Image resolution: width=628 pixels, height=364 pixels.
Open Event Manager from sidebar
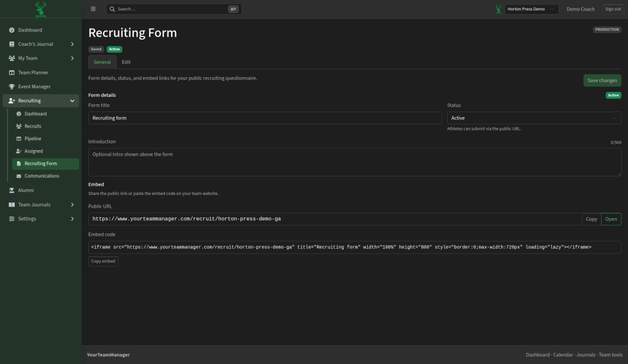pyautogui.click(x=40, y=87)
